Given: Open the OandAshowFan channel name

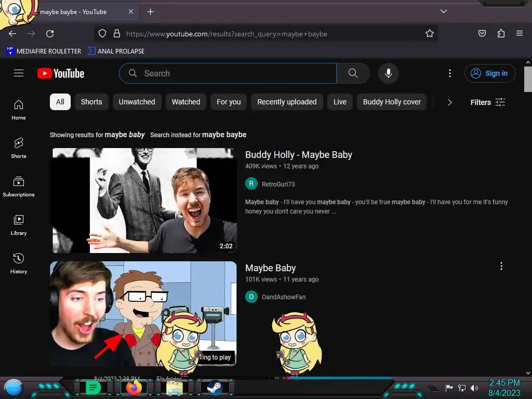Looking at the screenshot, I should click(284, 297).
